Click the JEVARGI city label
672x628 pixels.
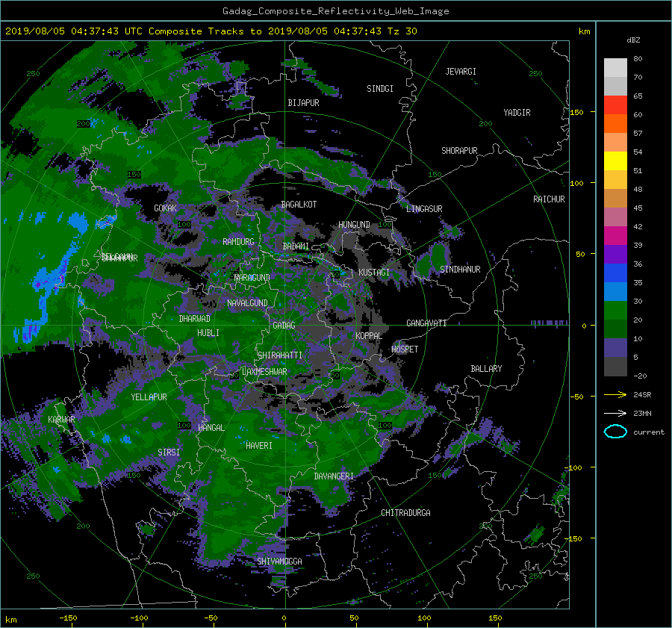coord(461,72)
